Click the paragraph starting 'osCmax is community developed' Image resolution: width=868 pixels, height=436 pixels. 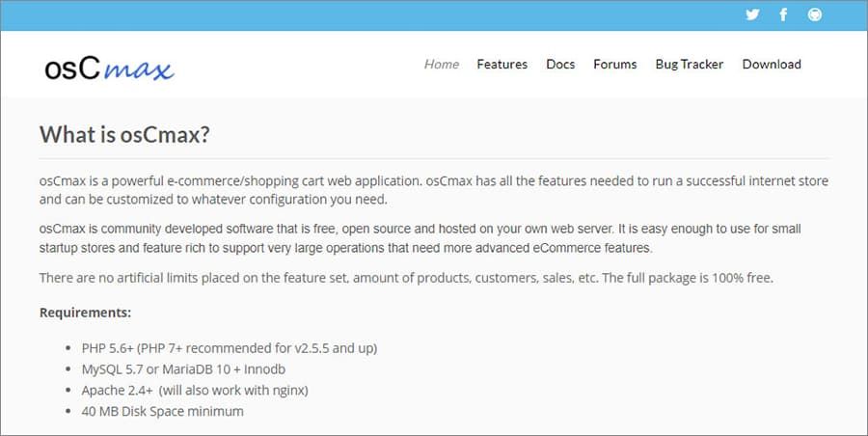pyautogui.click(x=420, y=238)
